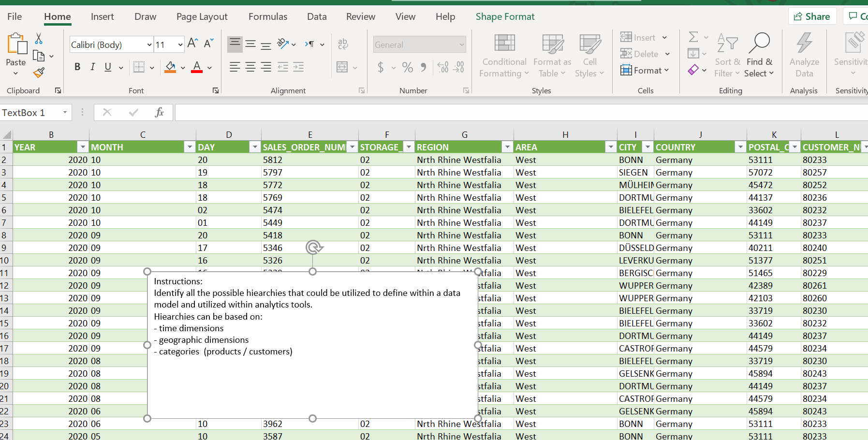The height and width of the screenshot is (440, 868).
Task: Expand the Number Format dropdown
Action: pyautogui.click(x=462, y=44)
